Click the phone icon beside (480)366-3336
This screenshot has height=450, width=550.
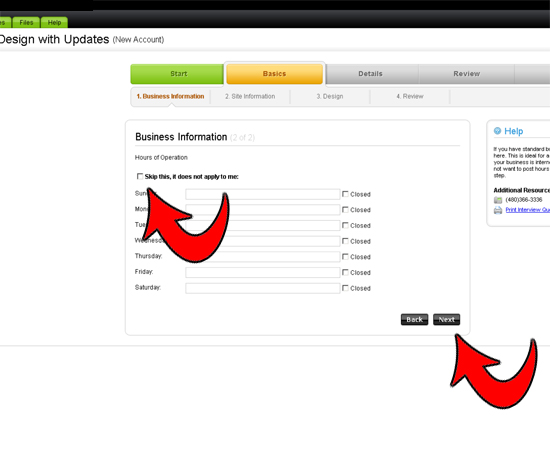point(498,200)
